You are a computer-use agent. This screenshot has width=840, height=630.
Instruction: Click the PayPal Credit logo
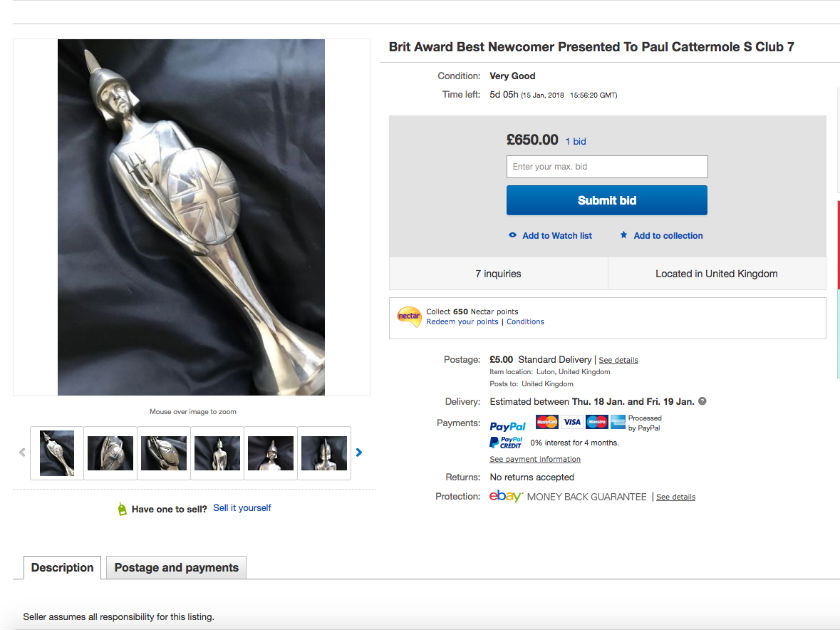tap(506, 442)
